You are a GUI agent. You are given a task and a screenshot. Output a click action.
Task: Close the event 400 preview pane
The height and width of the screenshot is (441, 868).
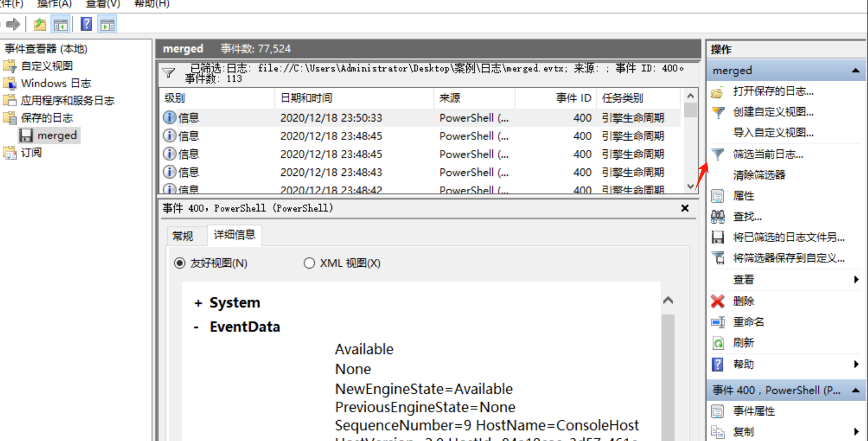[x=685, y=208]
